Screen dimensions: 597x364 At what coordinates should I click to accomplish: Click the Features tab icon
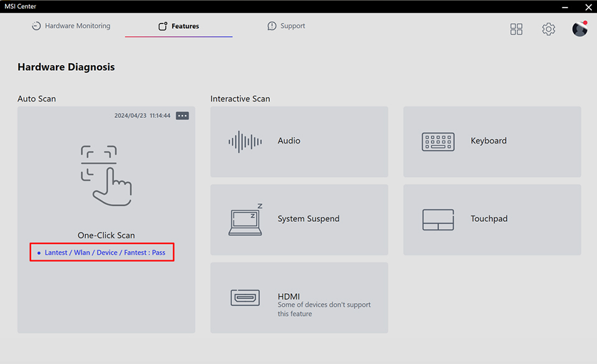pos(163,26)
